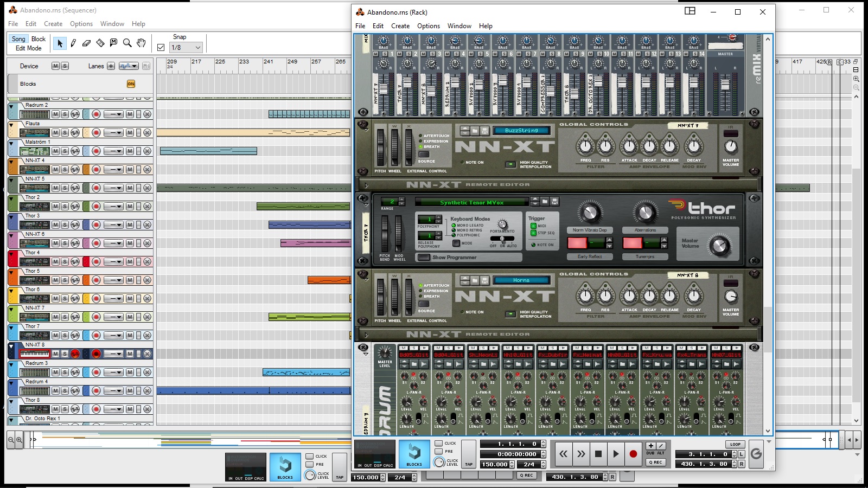This screenshot has height=488, width=868.
Task: Collapse the Thor 3 track
Action: 11,217
